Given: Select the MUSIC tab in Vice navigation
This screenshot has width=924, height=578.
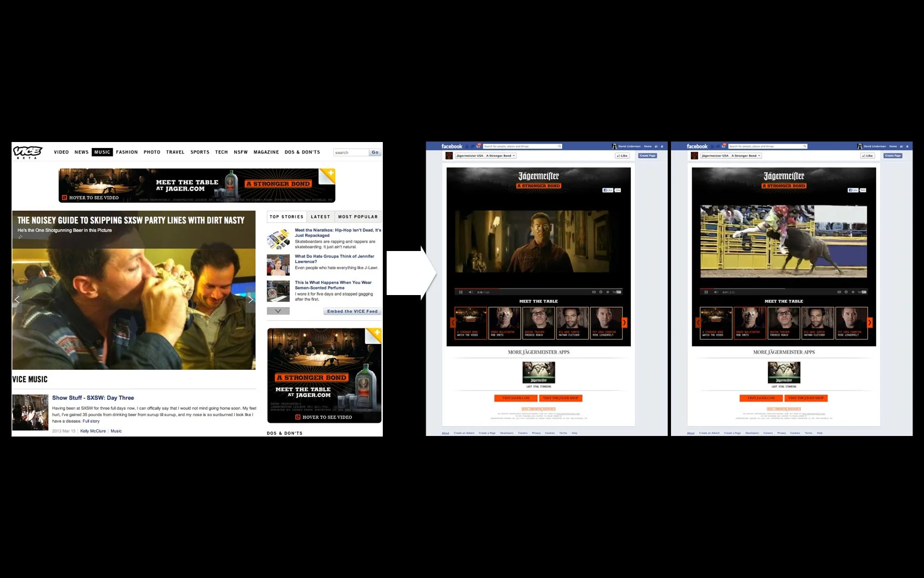Looking at the screenshot, I should click(x=102, y=152).
